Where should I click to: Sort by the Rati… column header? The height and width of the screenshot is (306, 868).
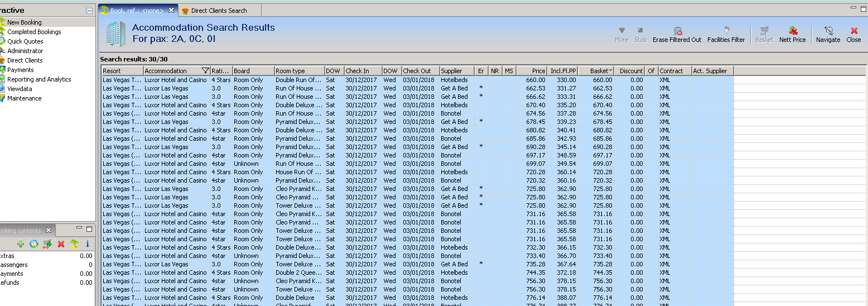tap(221, 71)
